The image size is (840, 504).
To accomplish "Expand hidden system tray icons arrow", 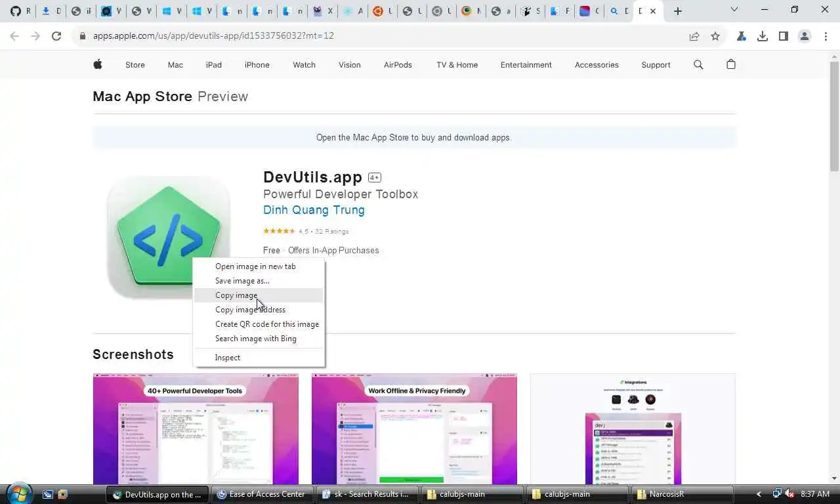I will tap(759, 494).
